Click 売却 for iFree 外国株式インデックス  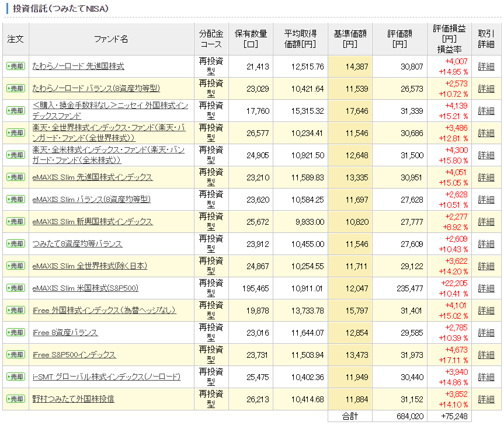pos(16,310)
